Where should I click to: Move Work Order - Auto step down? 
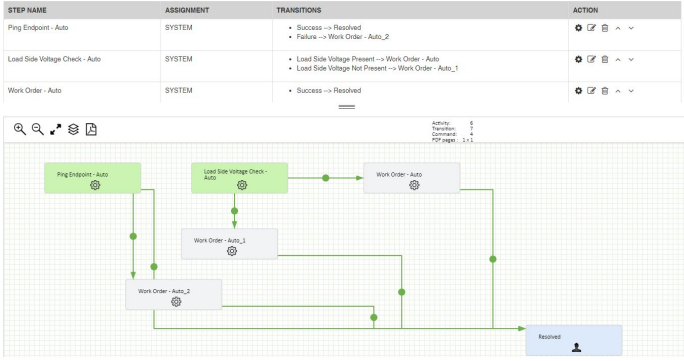pos(631,91)
